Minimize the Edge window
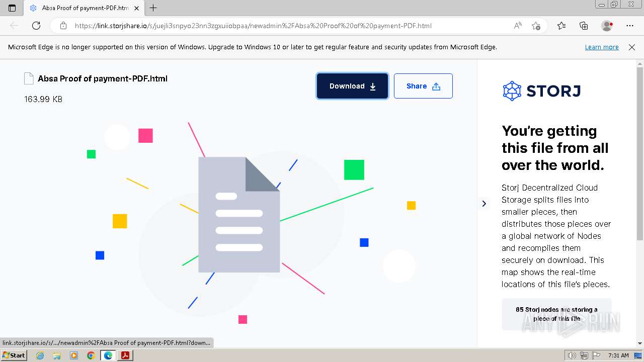Screen dimensions: 644x362 coord(602,4)
